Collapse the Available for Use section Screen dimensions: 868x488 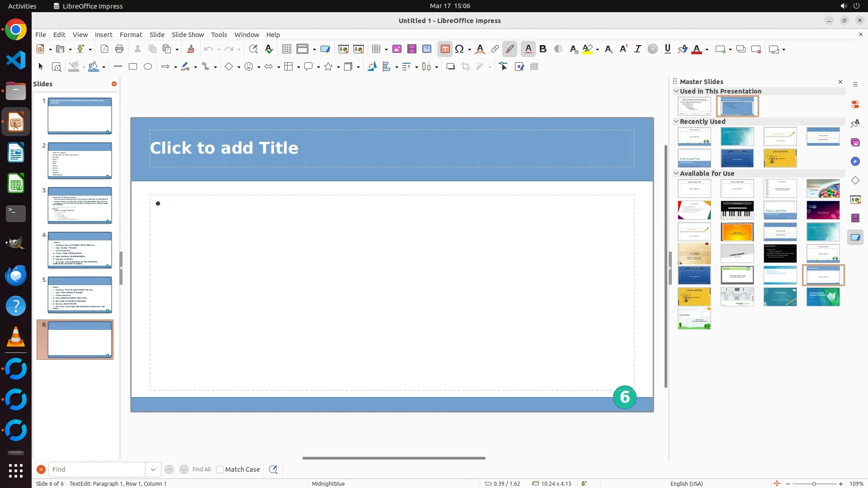pos(676,174)
